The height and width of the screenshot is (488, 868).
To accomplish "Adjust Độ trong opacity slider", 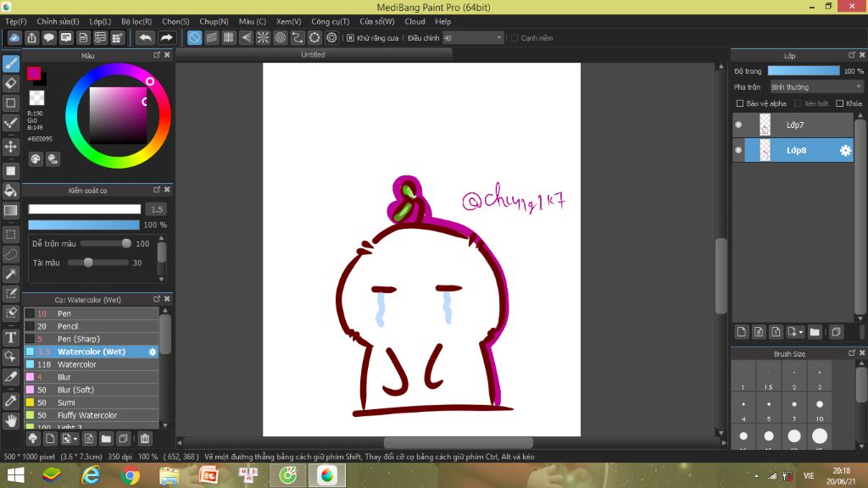I will 804,71.
